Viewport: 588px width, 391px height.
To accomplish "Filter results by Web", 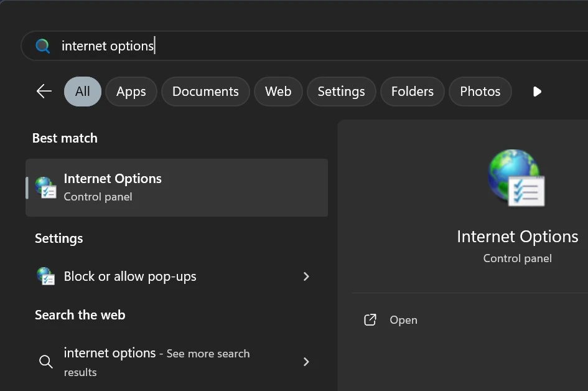I will 278,91.
